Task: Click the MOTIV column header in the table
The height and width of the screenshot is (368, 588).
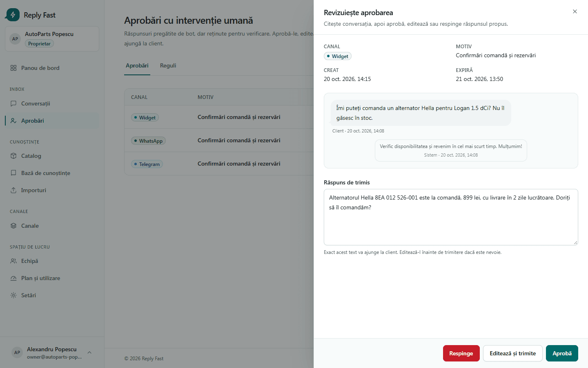Action: [205, 97]
